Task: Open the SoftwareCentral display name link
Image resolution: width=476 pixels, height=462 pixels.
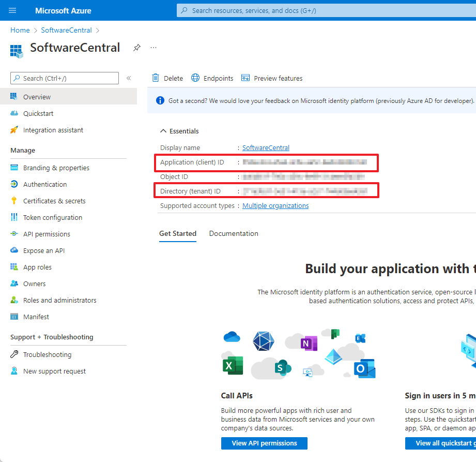Action: point(266,147)
